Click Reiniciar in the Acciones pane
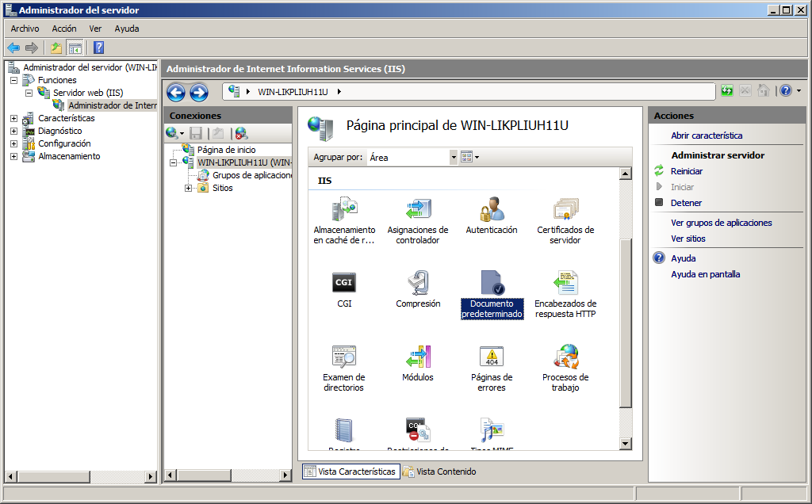The image size is (812, 504). [x=686, y=171]
